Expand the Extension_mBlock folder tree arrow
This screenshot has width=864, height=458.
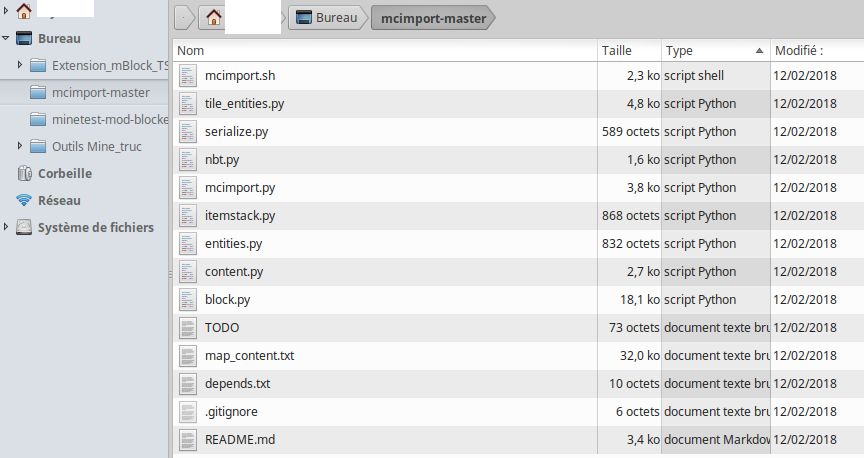(20, 65)
